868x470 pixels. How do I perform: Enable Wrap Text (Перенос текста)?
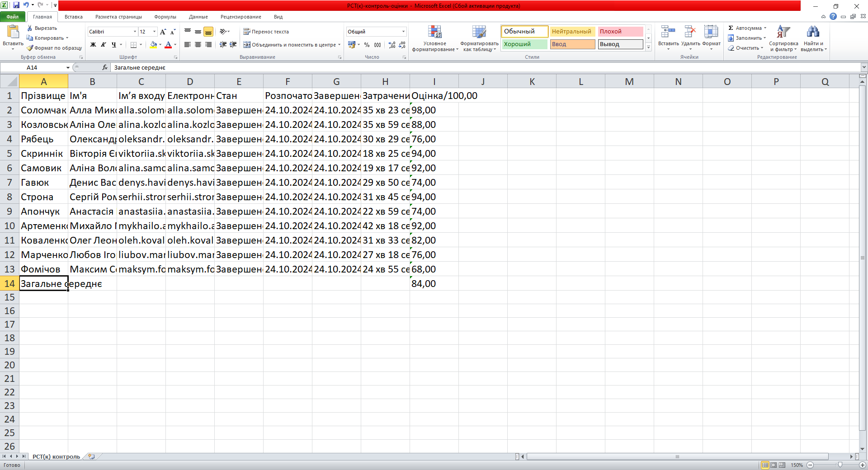(x=266, y=32)
